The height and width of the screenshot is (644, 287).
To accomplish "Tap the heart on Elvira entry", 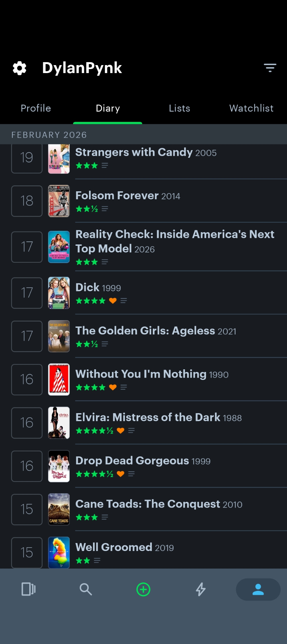I will (121, 430).
